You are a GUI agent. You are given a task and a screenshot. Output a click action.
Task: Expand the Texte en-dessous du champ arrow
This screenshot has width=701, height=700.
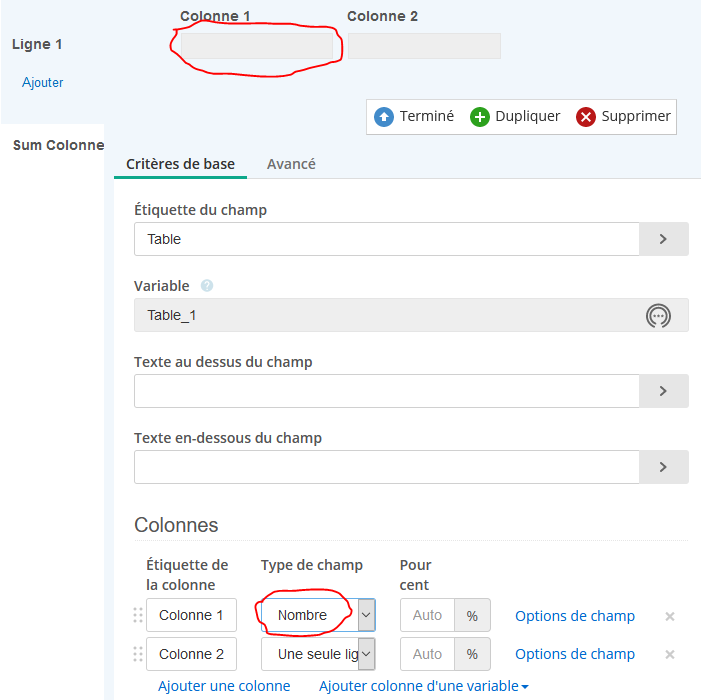(663, 467)
